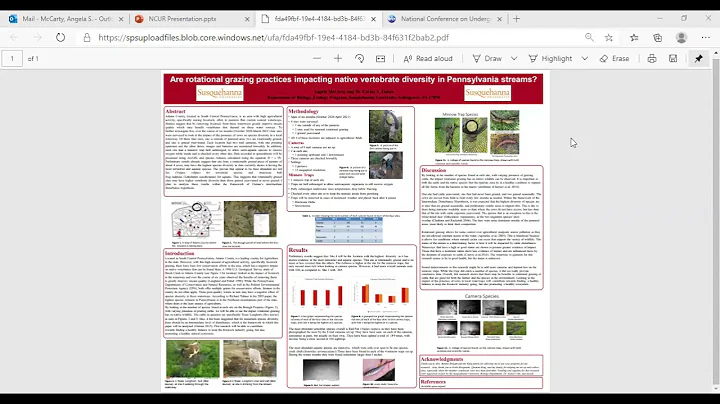Click the References heading
The width and height of the screenshot is (720, 404).
pos(433,382)
